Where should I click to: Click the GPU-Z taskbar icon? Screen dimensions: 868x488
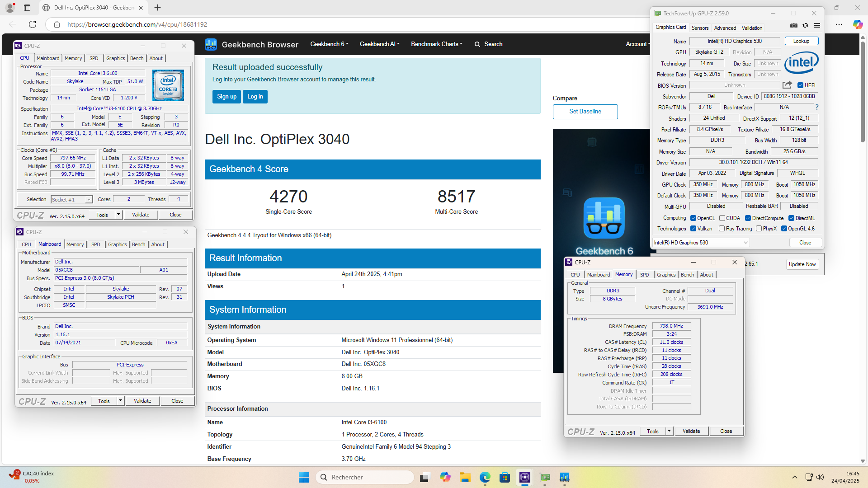545,477
